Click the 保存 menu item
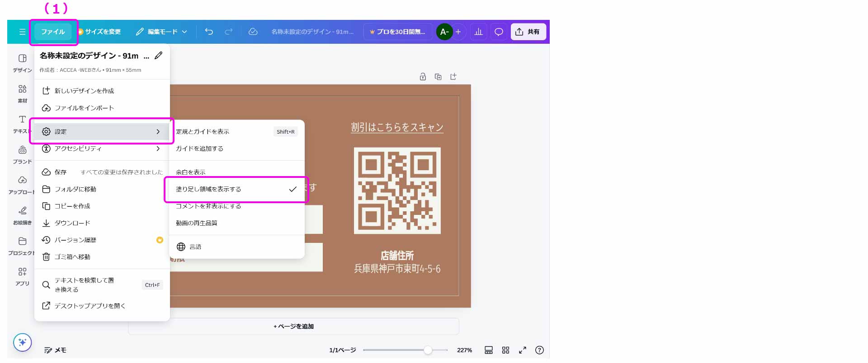The image size is (868, 363). [x=102, y=172]
